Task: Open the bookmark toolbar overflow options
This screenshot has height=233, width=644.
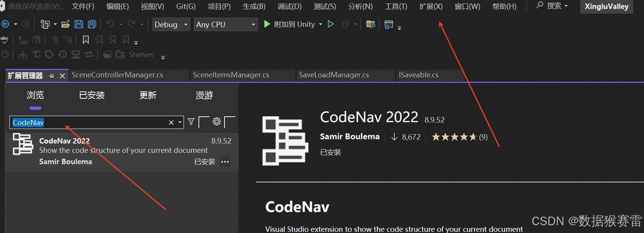Action: pos(136,43)
